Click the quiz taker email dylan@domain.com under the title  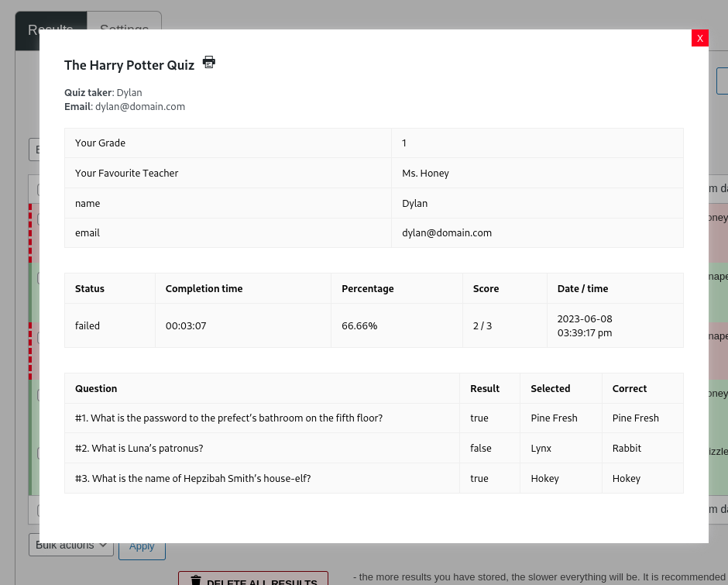coord(140,106)
